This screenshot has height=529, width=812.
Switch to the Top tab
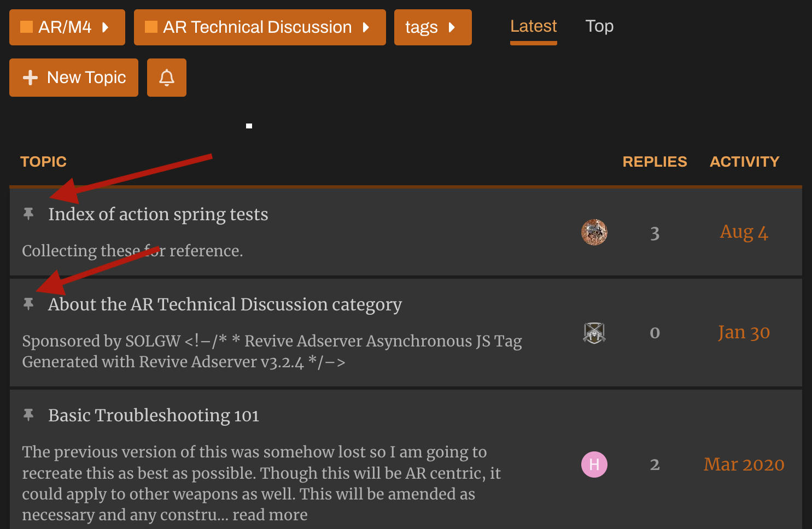point(599,26)
